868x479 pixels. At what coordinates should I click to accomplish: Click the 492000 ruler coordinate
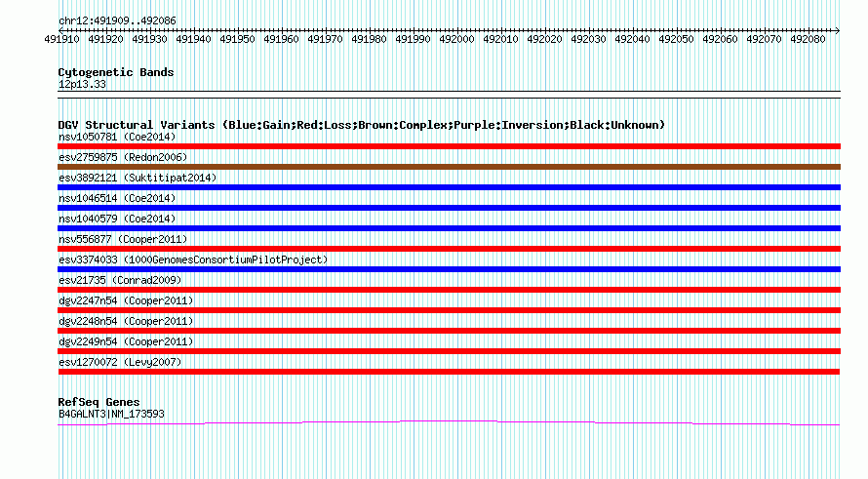pos(456,39)
